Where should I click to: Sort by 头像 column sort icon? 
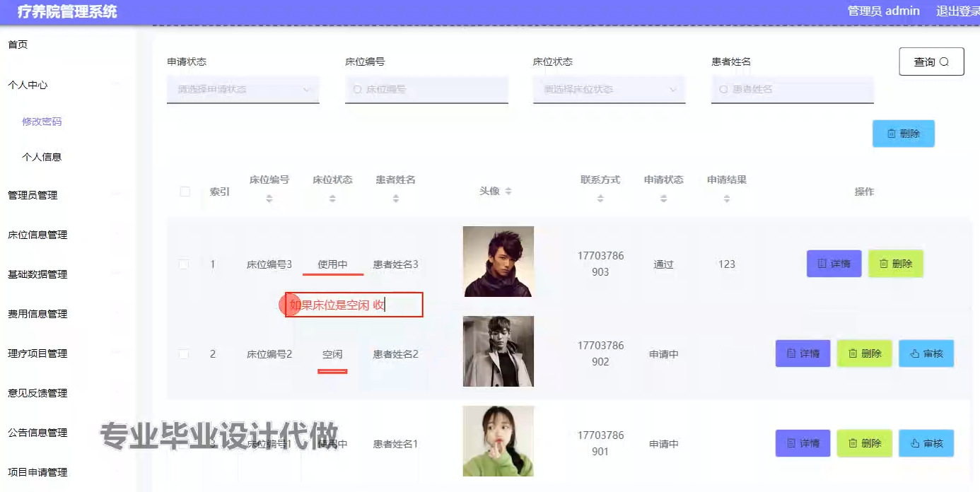pyautogui.click(x=508, y=192)
